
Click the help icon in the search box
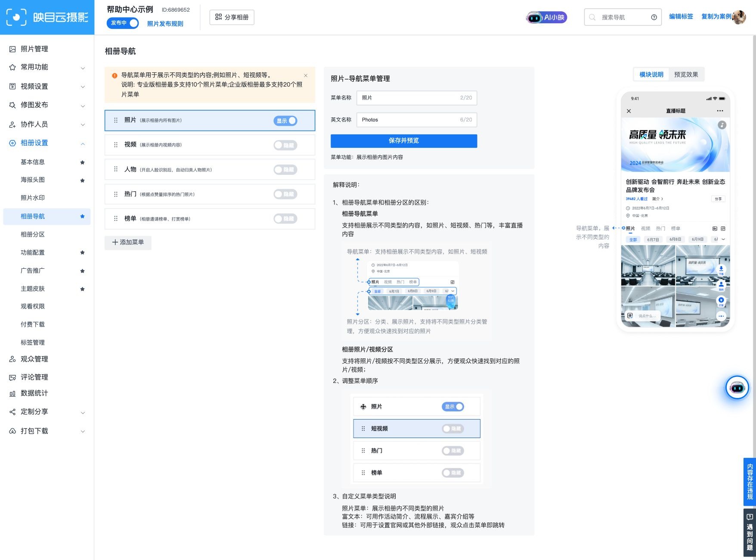tap(654, 18)
